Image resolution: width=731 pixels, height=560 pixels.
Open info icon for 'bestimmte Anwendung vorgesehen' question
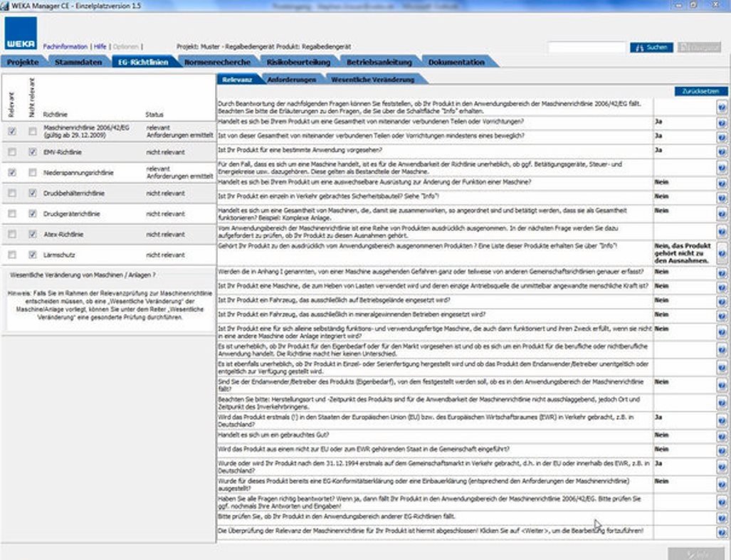coord(722,152)
